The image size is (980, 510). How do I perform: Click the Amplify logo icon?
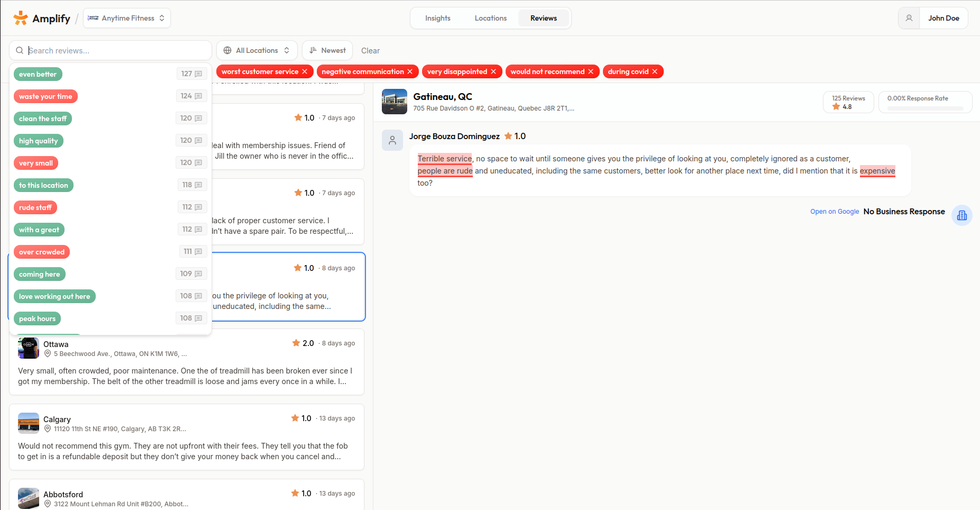coord(21,18)
